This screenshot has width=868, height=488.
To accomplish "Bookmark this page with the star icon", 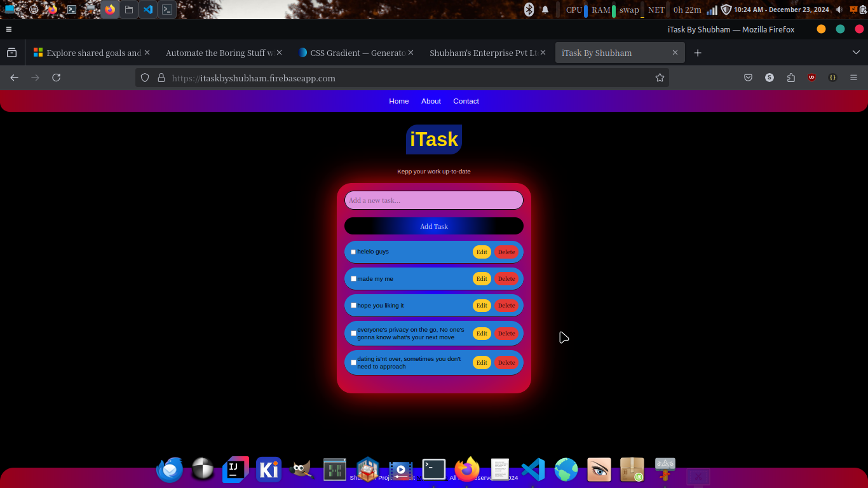I will click(x=660, y=78).
